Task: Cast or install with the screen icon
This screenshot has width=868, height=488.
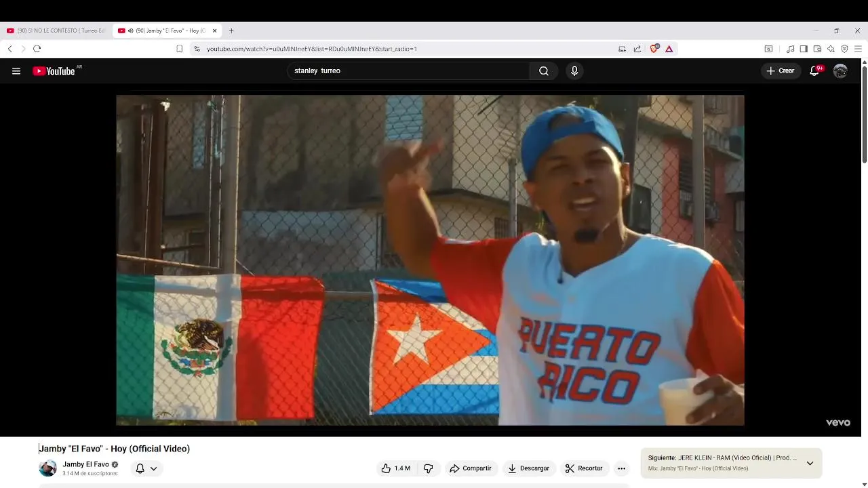Action: 622,49
